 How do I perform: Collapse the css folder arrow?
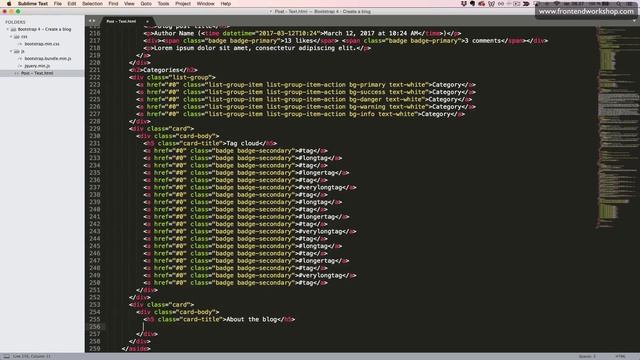tap(11, 37)
